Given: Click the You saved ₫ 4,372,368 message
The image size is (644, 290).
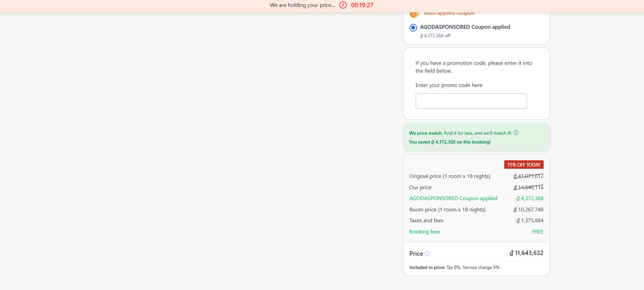Looking at the screenshot, I should tap(449, 142).
